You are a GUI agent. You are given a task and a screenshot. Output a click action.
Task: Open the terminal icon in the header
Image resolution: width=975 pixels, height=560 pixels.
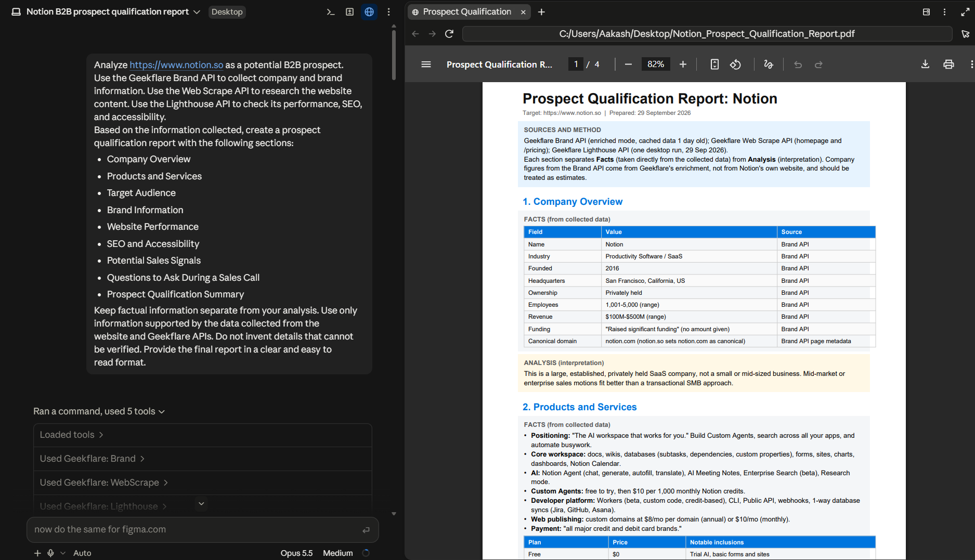(330, 12)
